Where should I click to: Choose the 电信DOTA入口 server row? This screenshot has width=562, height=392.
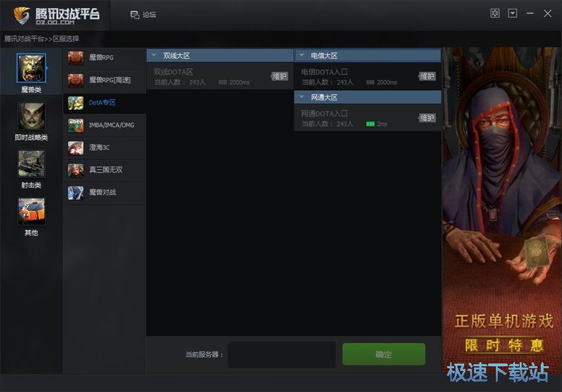pyautogui.click(x=368, y=76)
